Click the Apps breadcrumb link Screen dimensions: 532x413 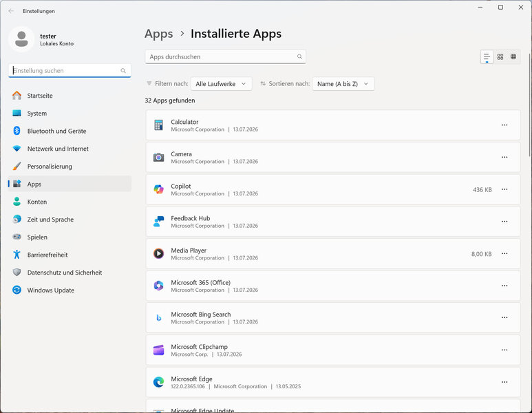158,34
